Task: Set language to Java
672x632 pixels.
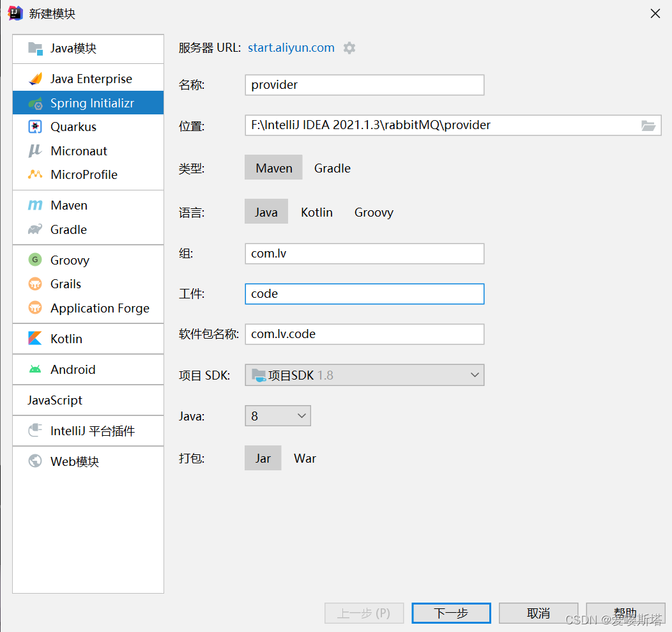Action: click(266, 212)
